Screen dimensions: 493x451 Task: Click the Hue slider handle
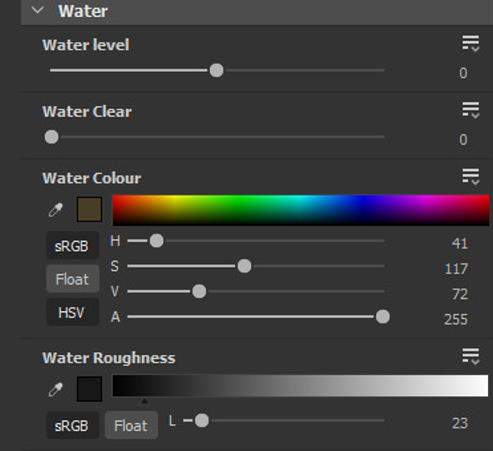[156, 240]
